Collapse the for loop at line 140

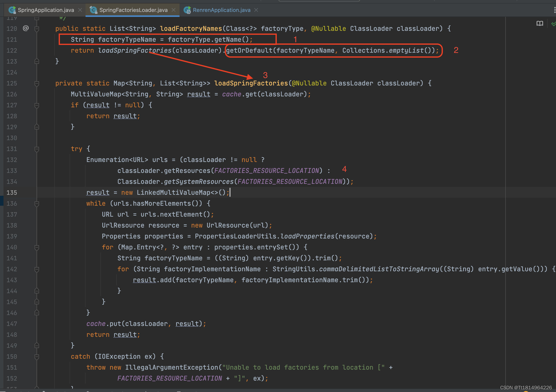(37, 247)
